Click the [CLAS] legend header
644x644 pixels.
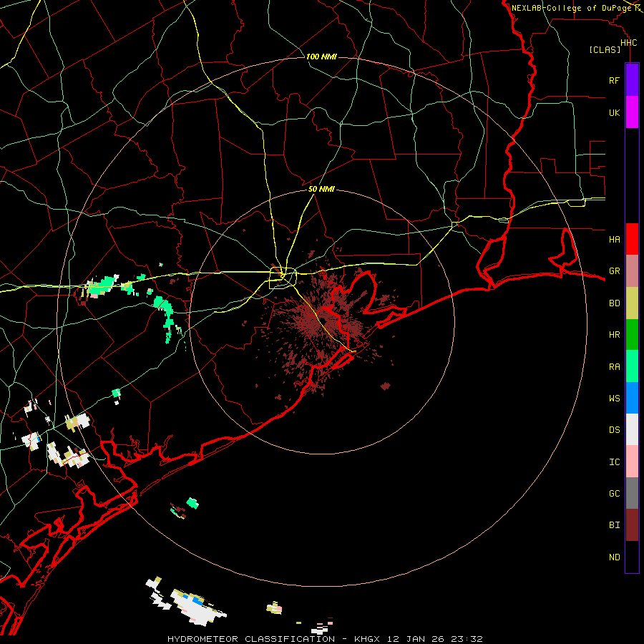605,49
